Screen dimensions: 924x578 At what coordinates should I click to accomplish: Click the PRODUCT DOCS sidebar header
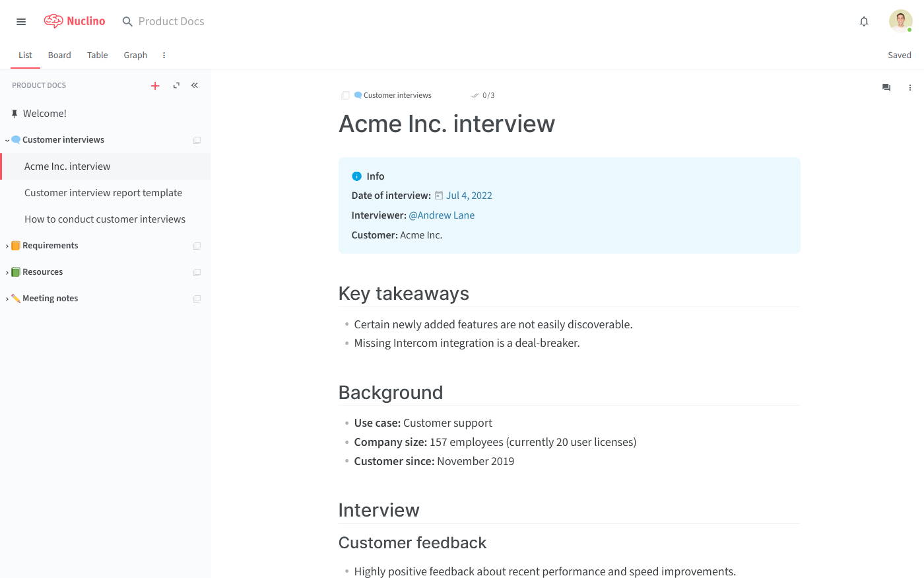[39, 86]
